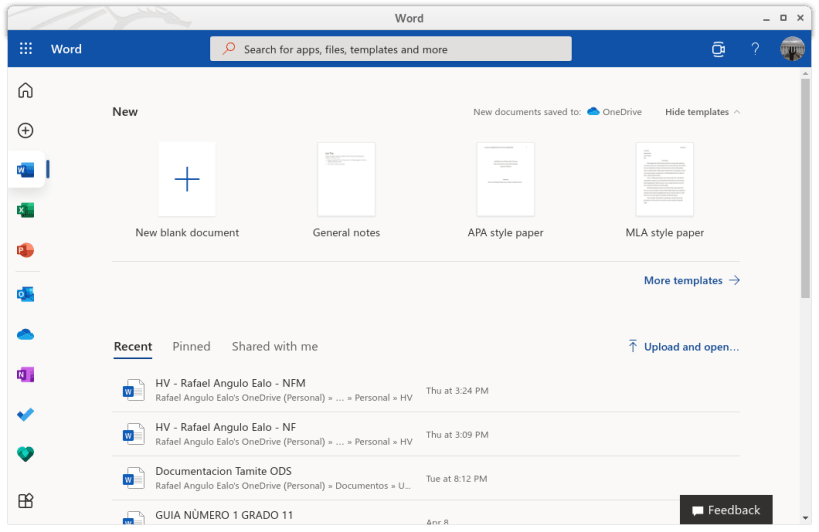Screen dimensions: 819x532
Task: Open the All apps icon at sidebar bottom
Action: 25,501
